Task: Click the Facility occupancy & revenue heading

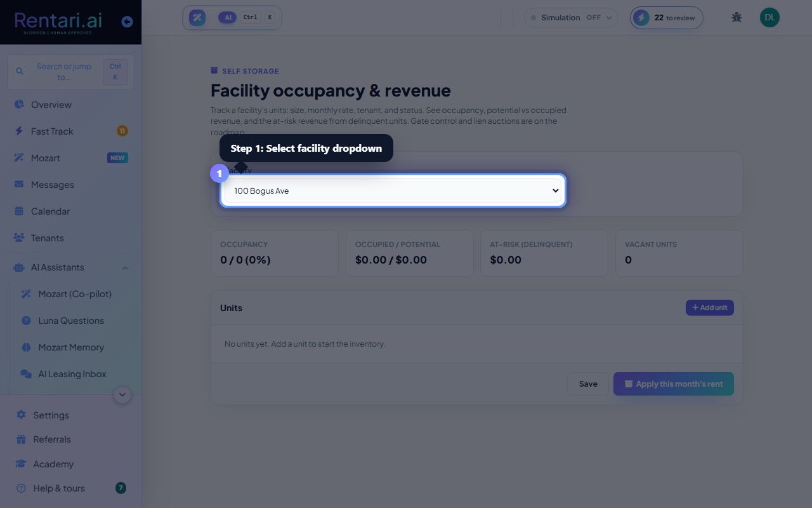Action: 331,90
